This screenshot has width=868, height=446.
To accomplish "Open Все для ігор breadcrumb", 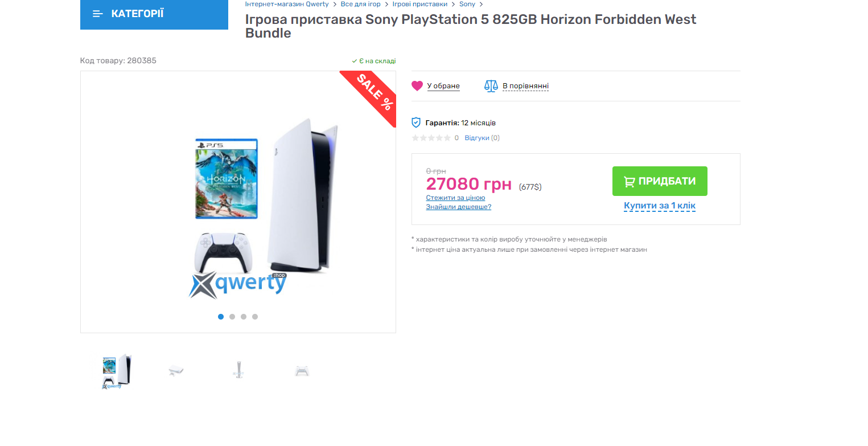I will (x=361, y=4).
